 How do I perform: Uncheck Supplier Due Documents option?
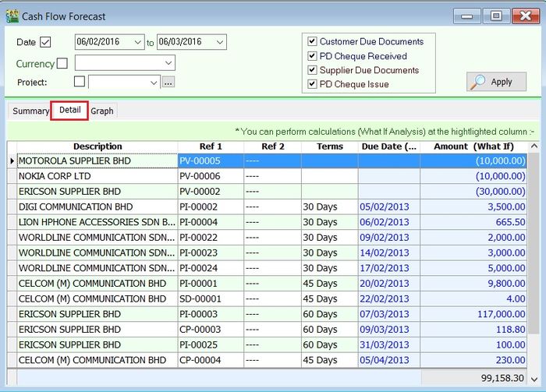pyautogui.click(x=313, y=70)
